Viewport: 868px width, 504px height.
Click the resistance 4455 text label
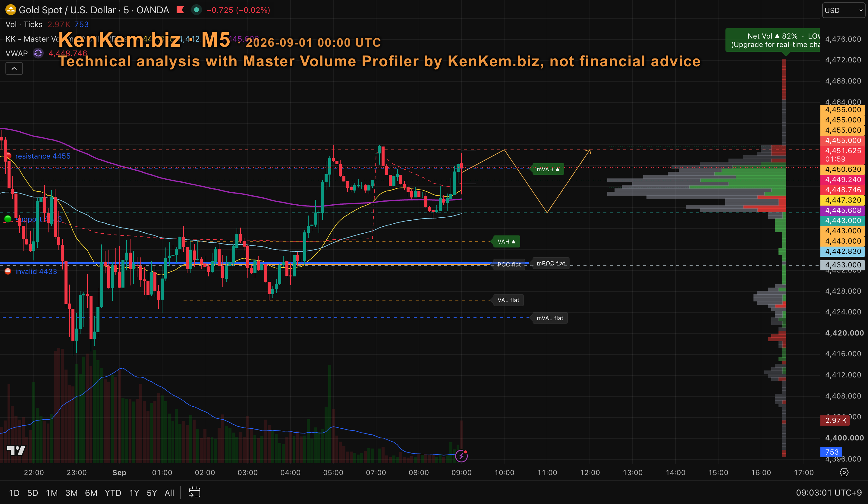click(x=43, y=156)
